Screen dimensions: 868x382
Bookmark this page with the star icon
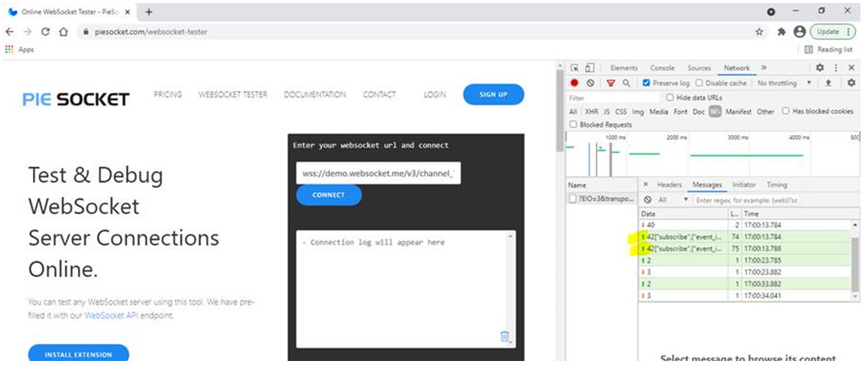tap(759, 32)
